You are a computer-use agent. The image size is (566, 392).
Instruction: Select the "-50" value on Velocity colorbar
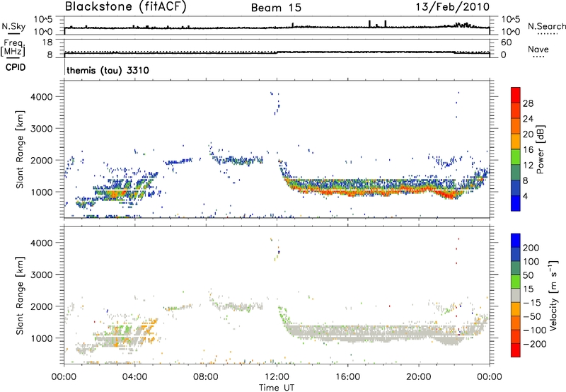click(x=532, y=316)
